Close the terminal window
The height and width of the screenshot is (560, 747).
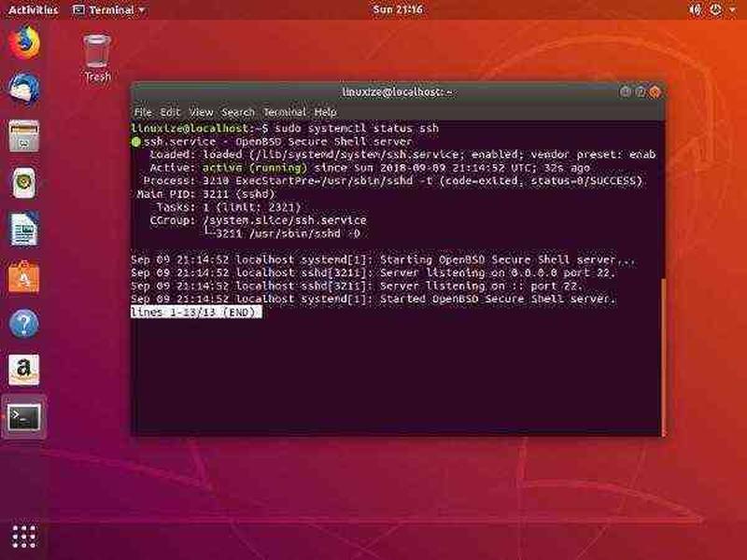click(655, 91)
